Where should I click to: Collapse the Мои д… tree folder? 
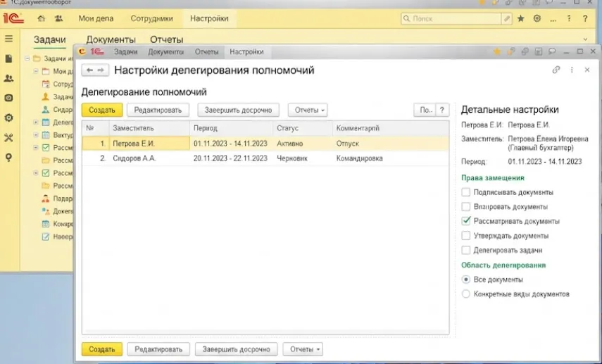(36, 71)
